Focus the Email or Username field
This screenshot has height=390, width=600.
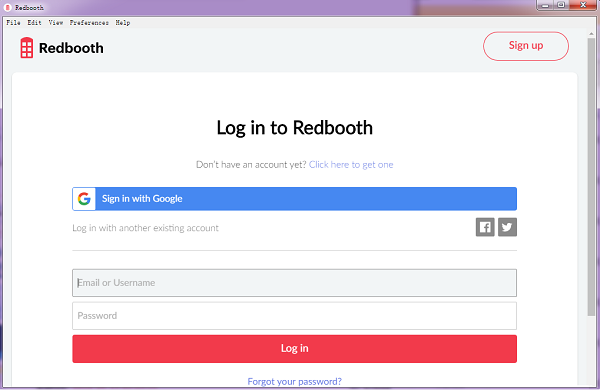[294, 283]
